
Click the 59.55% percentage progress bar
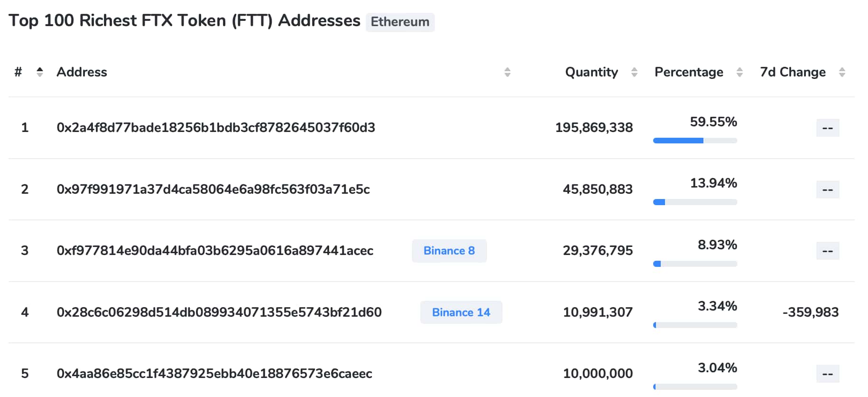tap(695, 141)
